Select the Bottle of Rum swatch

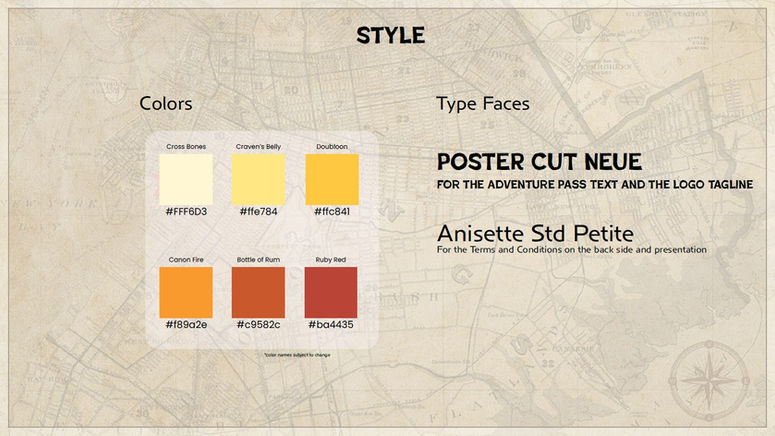click(x=258, y=292)
